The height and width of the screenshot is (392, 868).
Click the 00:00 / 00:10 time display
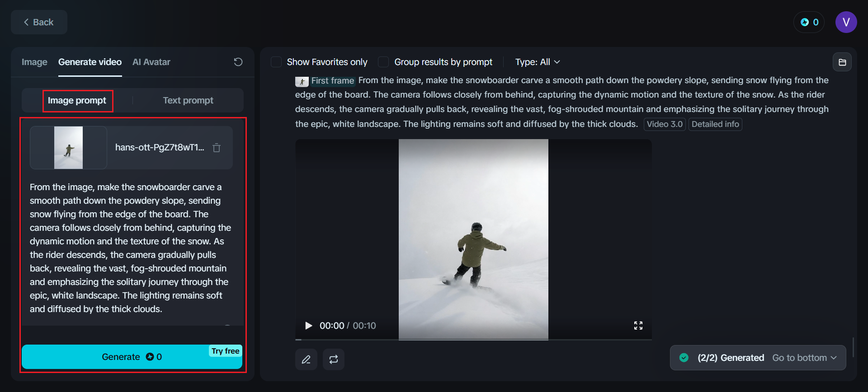click(x=348, y=326)
